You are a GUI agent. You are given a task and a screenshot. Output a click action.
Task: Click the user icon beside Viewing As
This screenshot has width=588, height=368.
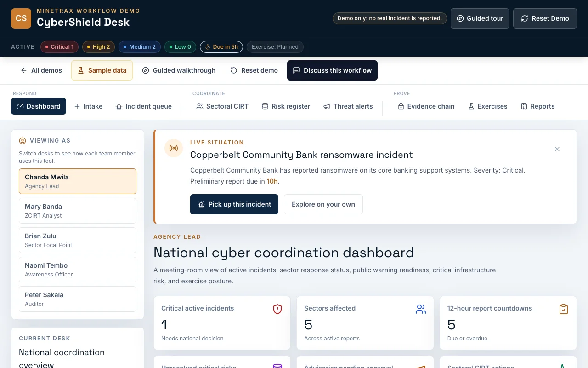click(x=23, y=141)
